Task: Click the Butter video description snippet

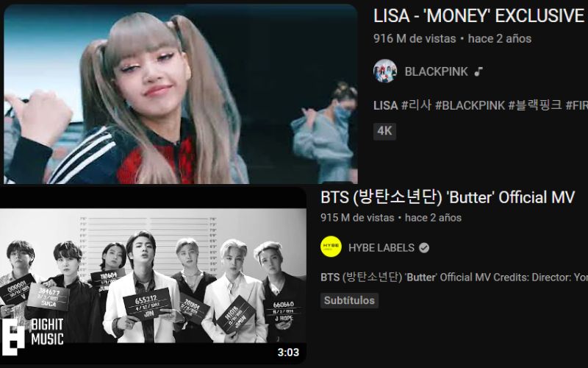Action: point(454,277)
